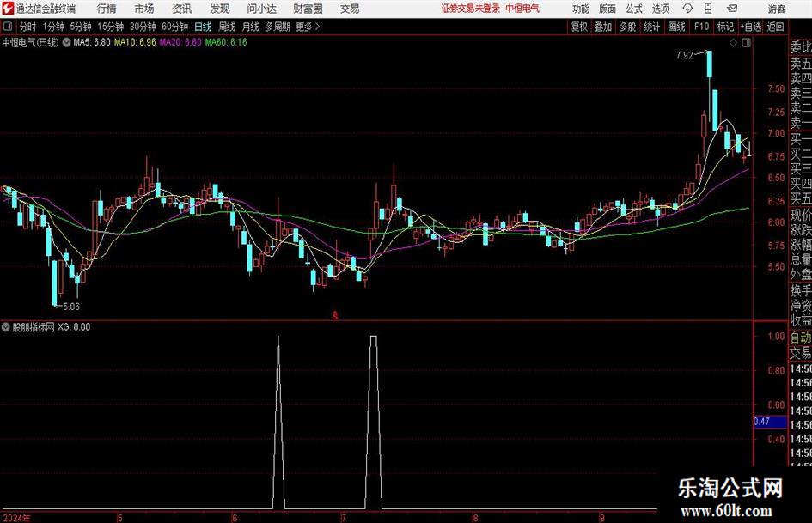Click the MA20: 6.60 label
This screenshot has width=812, height=523.
[180, 42]
